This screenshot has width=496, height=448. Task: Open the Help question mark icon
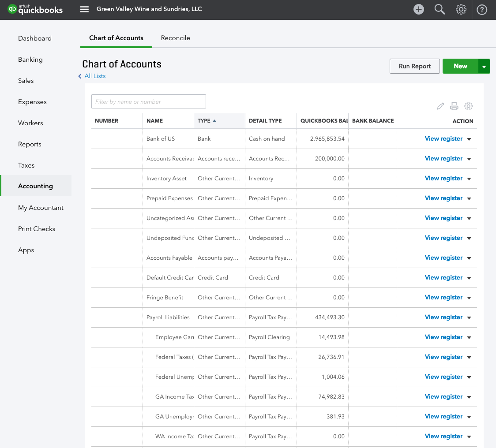(482, 9)
